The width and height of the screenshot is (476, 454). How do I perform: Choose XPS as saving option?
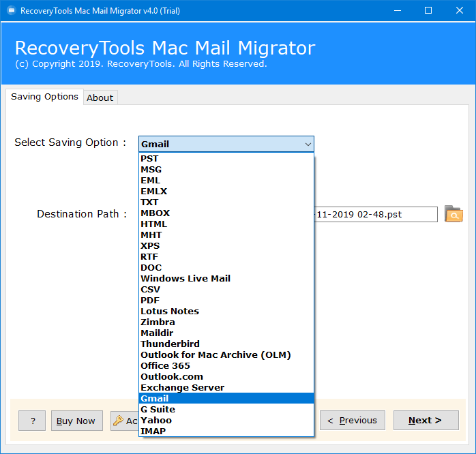226,246
